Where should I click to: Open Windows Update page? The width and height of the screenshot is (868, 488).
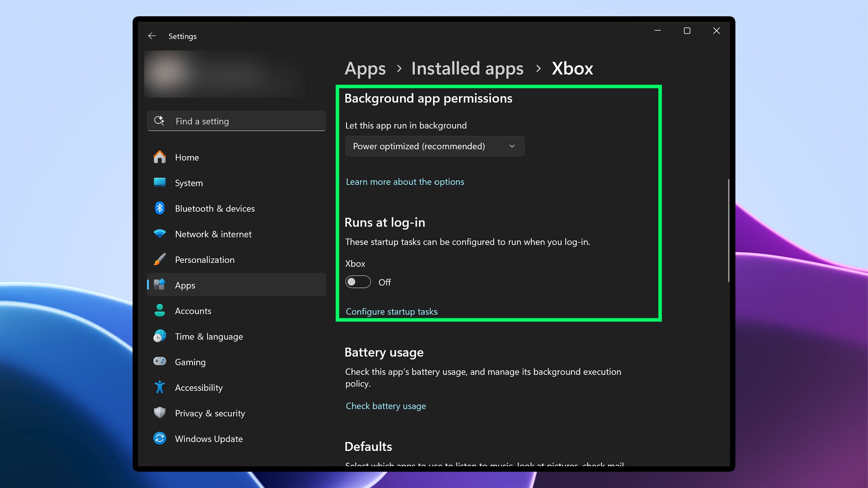point(236,439)
